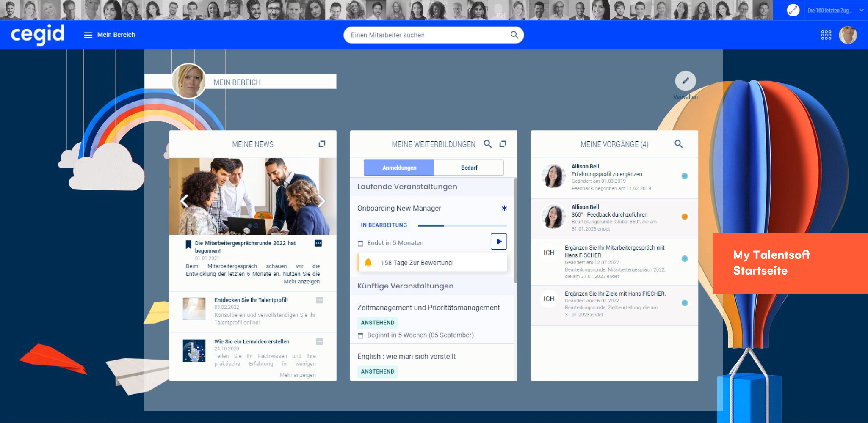Open Zeitmanagement und Prioritätsmanagement training
868x423 pixels.
428,308
